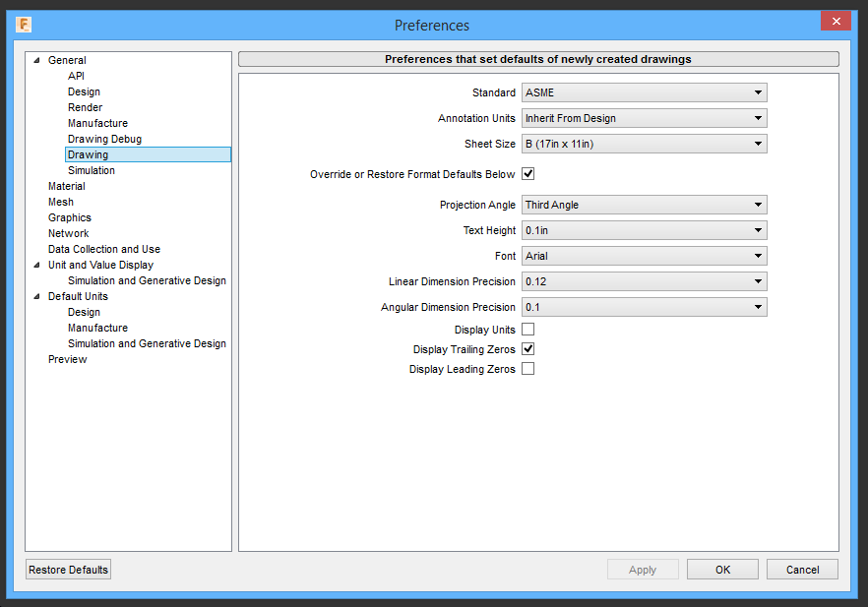Toggle Override or Restore Format Defaults checkbox
This screenshot has height=607, width=868.
(x=528, y=174)
